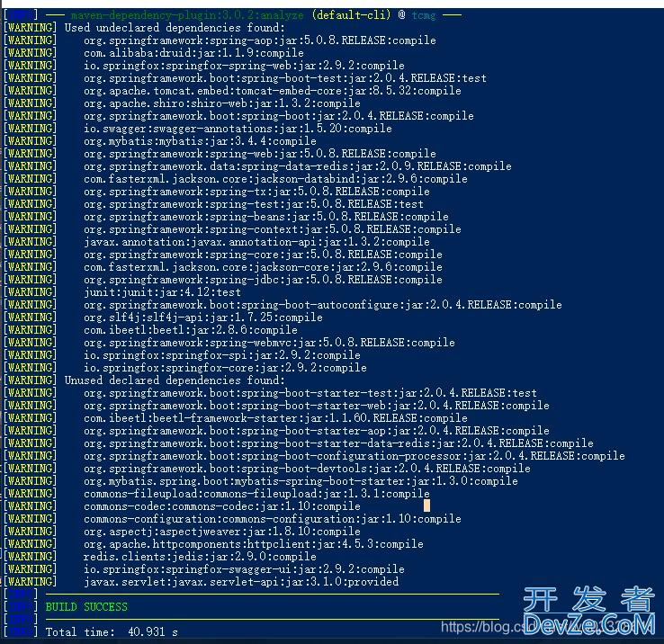Select the swagger-annotations:jar:1.5.20 line
This screenshot has height=644, width=664.
[x=238, y=129]
